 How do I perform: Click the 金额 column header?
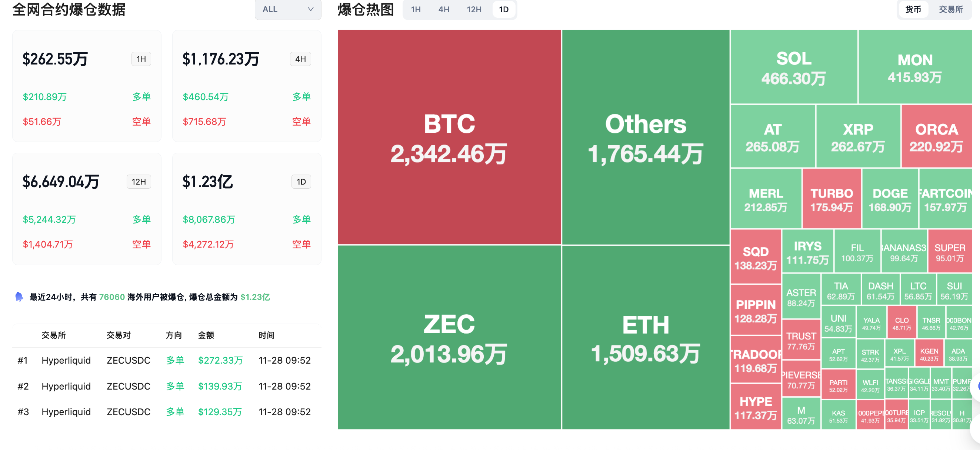click(206, 335)
